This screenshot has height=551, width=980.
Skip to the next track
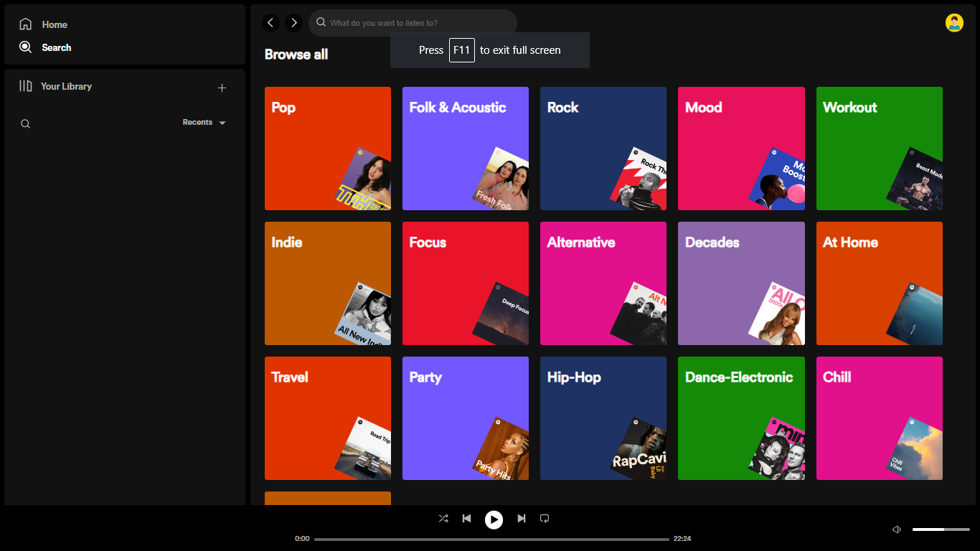(x=521, y=518)
